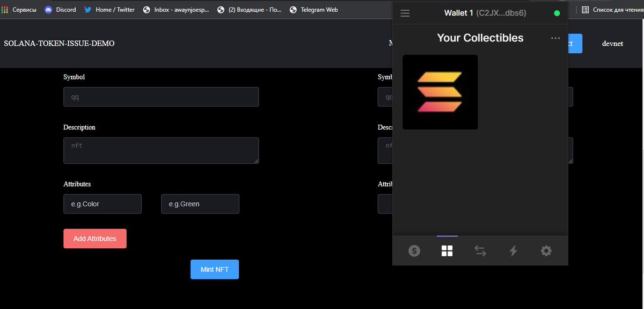Open the Collectibles three-dots options
This screenshot has width=644, height=309.
[555, 38]
